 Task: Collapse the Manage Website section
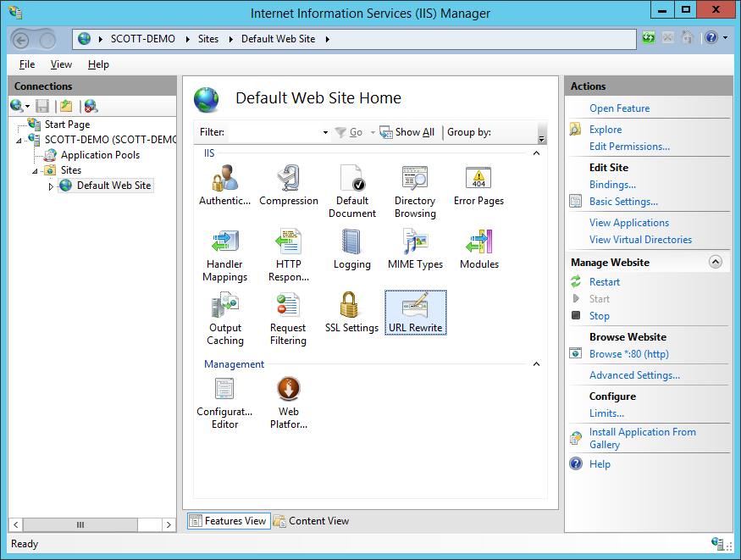coord(716,262)
